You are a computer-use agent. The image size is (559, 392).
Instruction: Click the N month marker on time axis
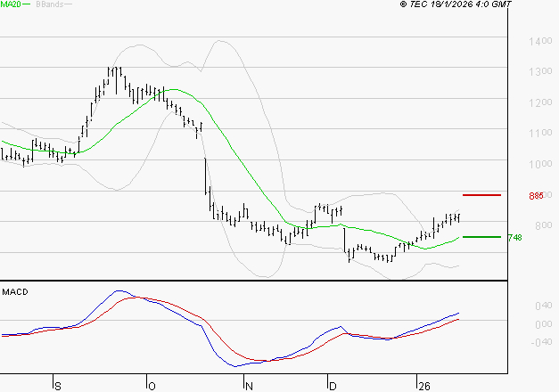coord(250,386)
